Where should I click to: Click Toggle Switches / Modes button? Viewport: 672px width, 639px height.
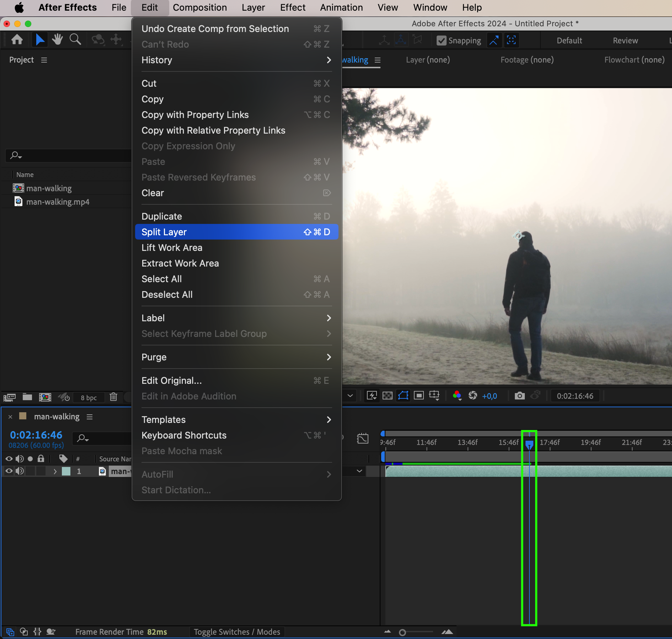point(237,632)
